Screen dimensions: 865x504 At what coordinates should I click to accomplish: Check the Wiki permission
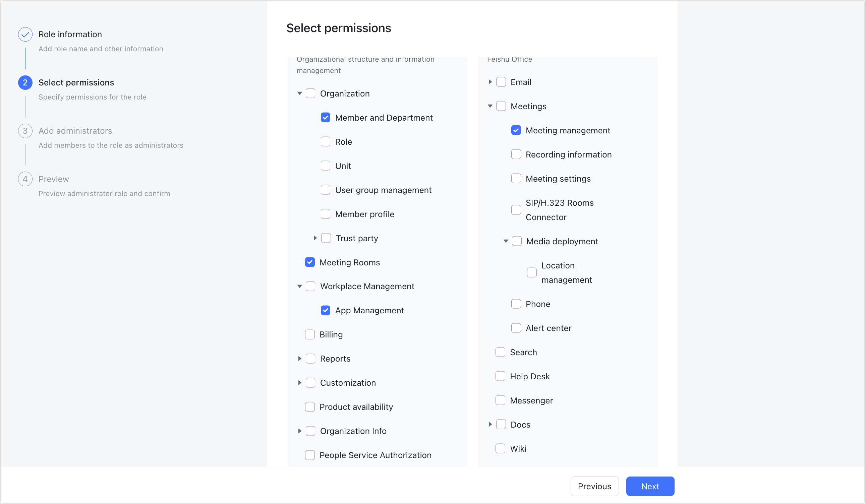coord(501,448)
